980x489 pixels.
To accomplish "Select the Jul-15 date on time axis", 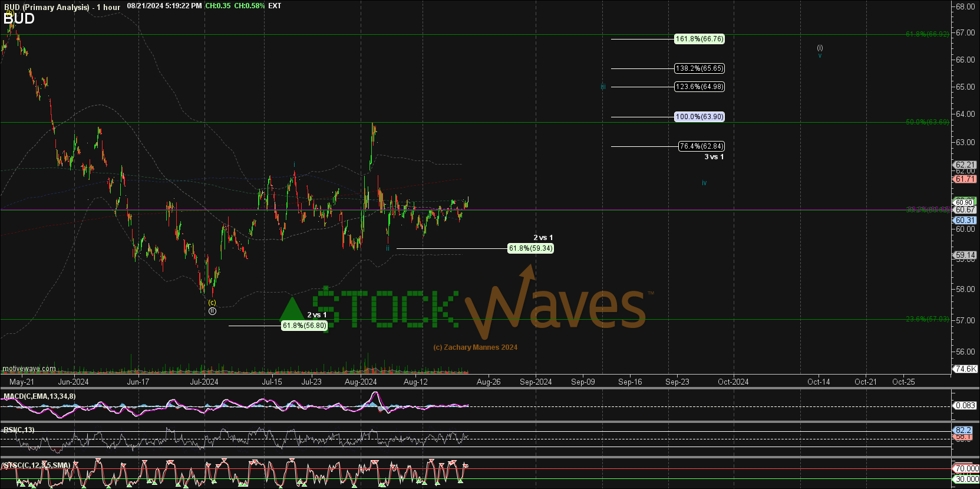I will pyautogui.click(x=272, y=382).
